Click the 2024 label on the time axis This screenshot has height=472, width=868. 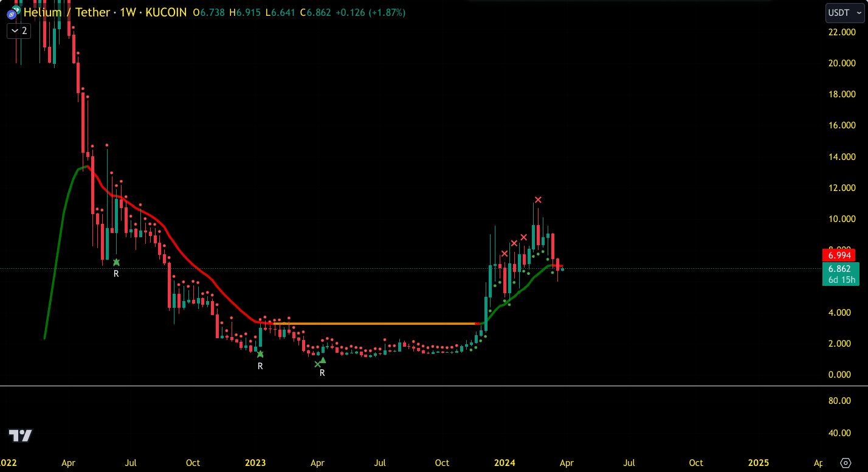[x=505, y=463]
